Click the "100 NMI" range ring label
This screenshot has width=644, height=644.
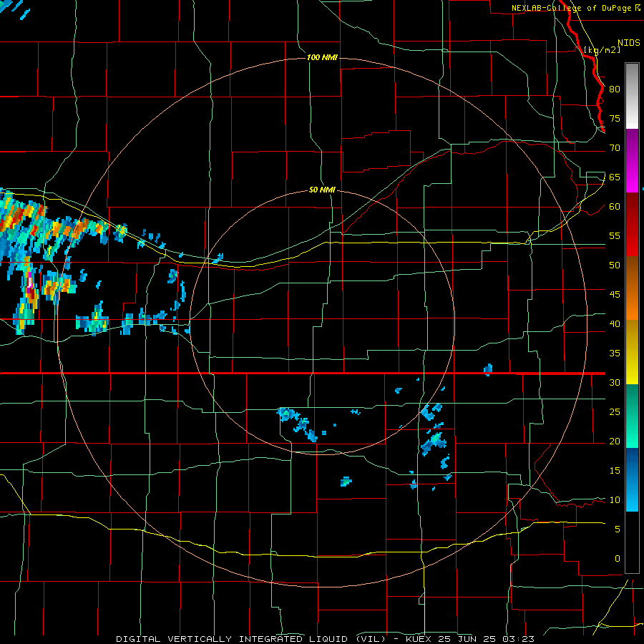tap(322, 57)
